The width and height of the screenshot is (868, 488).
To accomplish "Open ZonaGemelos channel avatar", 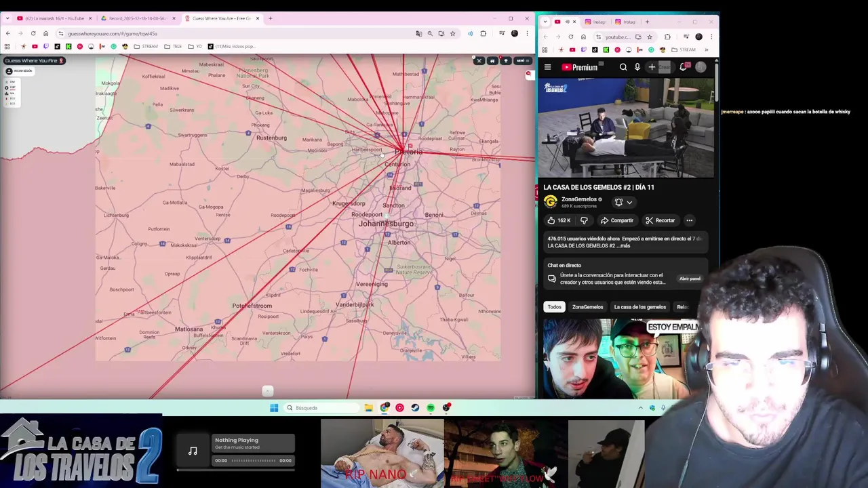I will 551,202.
